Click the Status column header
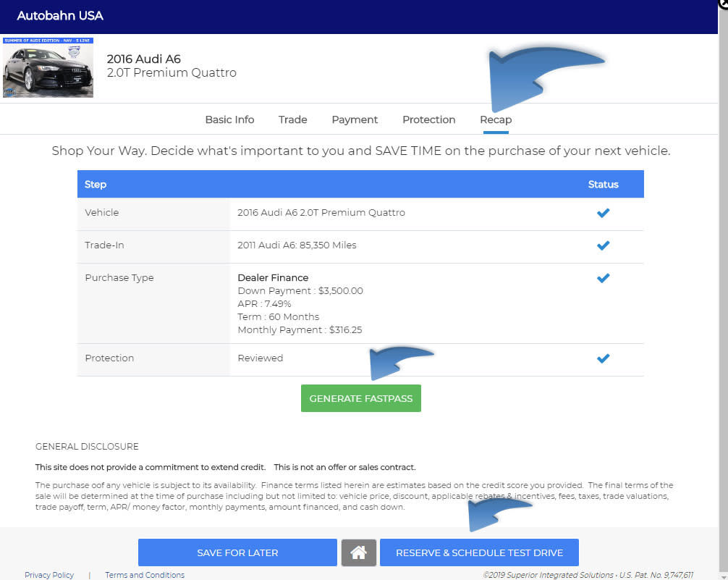Image resolution: width=728 pixels, height=580 pixels. pos(603,185)
